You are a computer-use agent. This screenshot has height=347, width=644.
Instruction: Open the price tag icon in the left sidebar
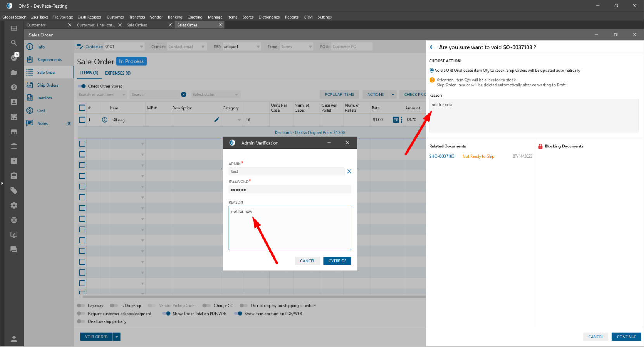pos(14,191)
